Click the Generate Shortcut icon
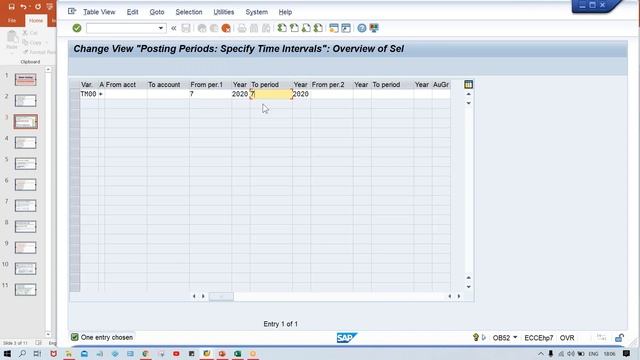Screen dimensions: 640x360 click(346, 28)
